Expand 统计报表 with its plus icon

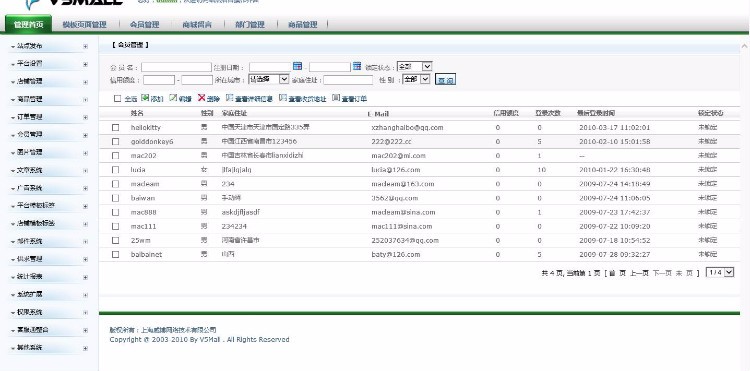point(85,277)
